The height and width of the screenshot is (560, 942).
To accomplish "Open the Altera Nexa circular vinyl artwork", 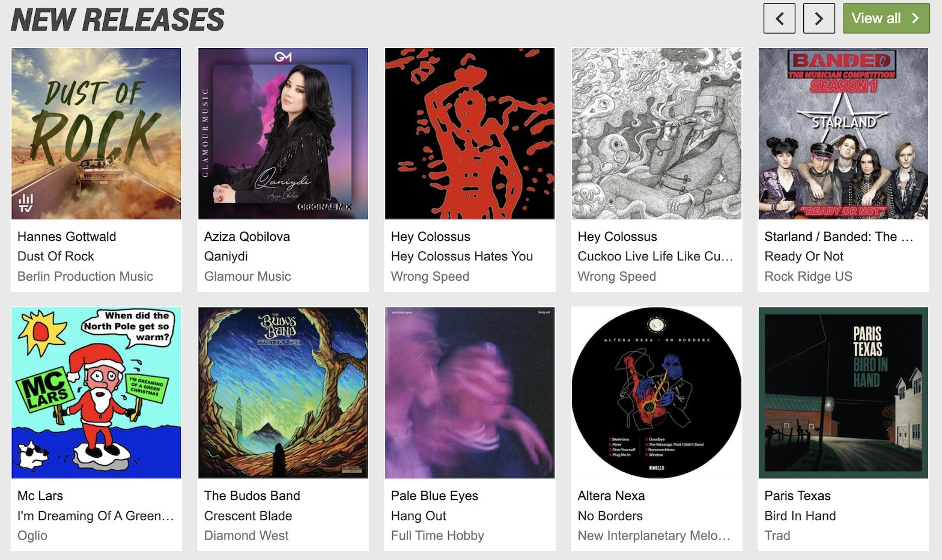I will pyautogui.click(x=657, y=393).
